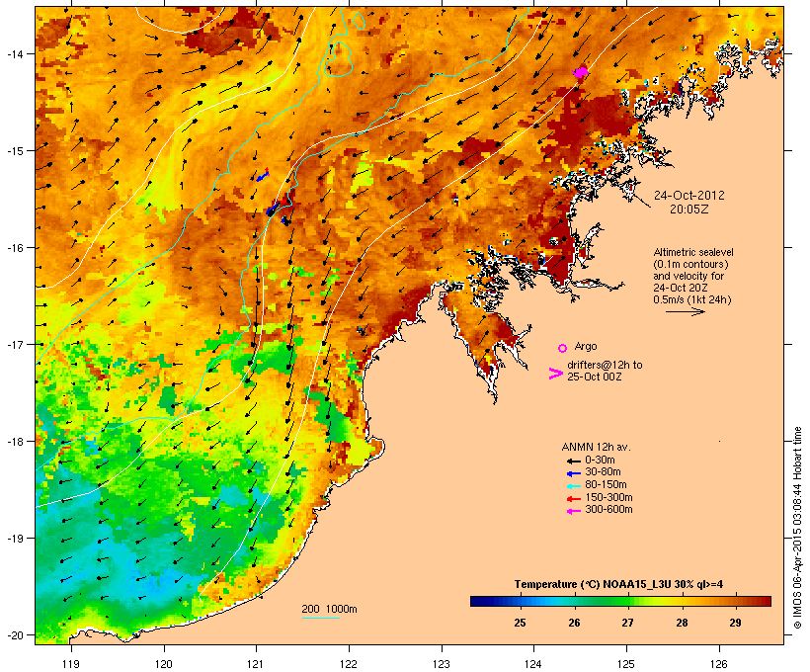Click the longitude axis label 120
The height and width of the screenshot is (672, 810).
click(164, 664)
